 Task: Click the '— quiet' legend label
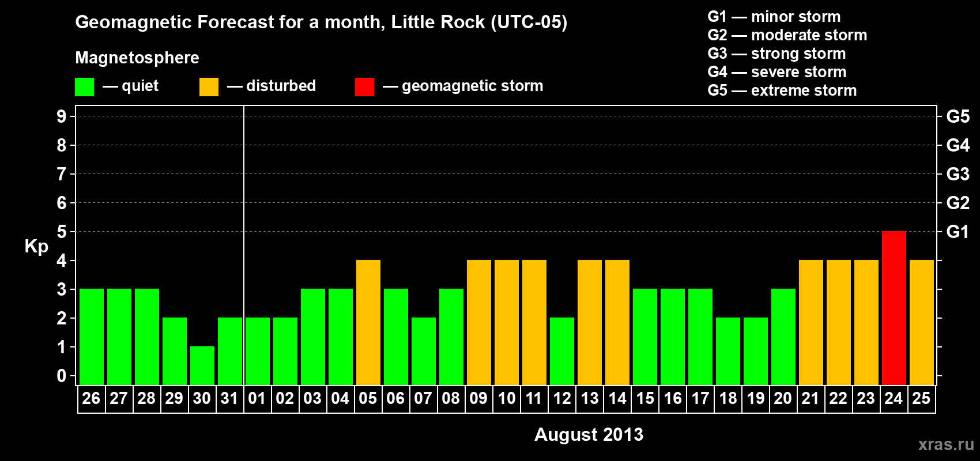coord(130,86)
